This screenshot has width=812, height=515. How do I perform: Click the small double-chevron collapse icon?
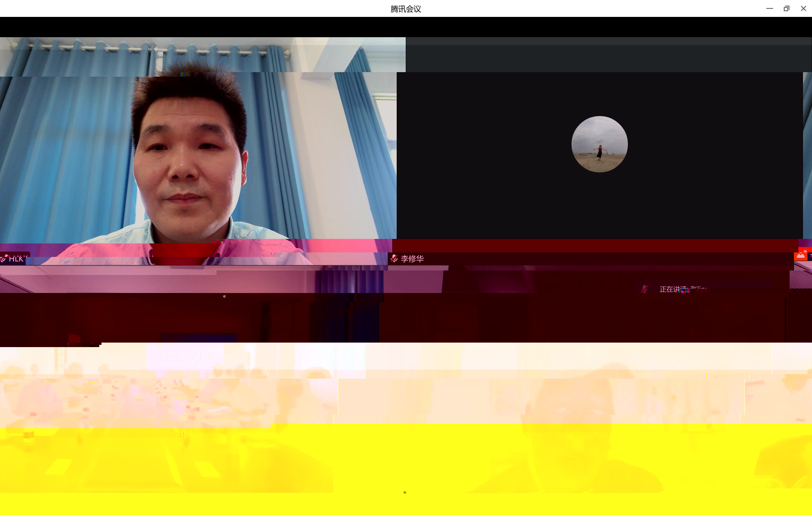tap(224, 296)
